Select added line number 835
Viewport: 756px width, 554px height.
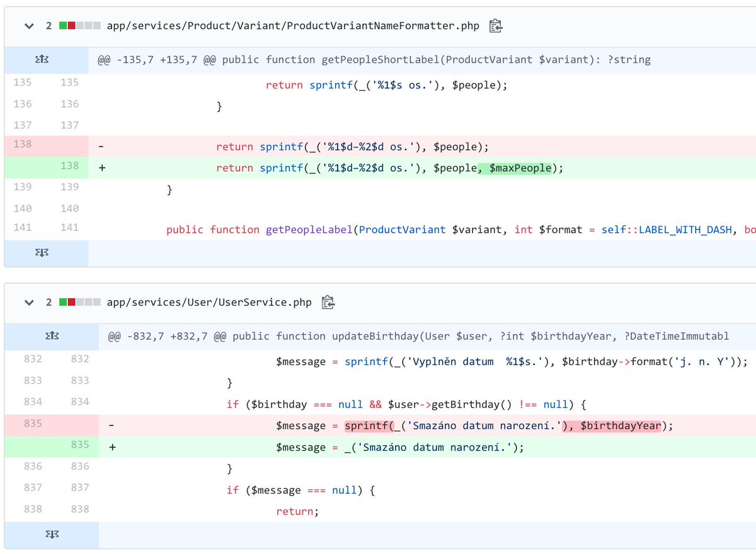click(x=80, y=445)
